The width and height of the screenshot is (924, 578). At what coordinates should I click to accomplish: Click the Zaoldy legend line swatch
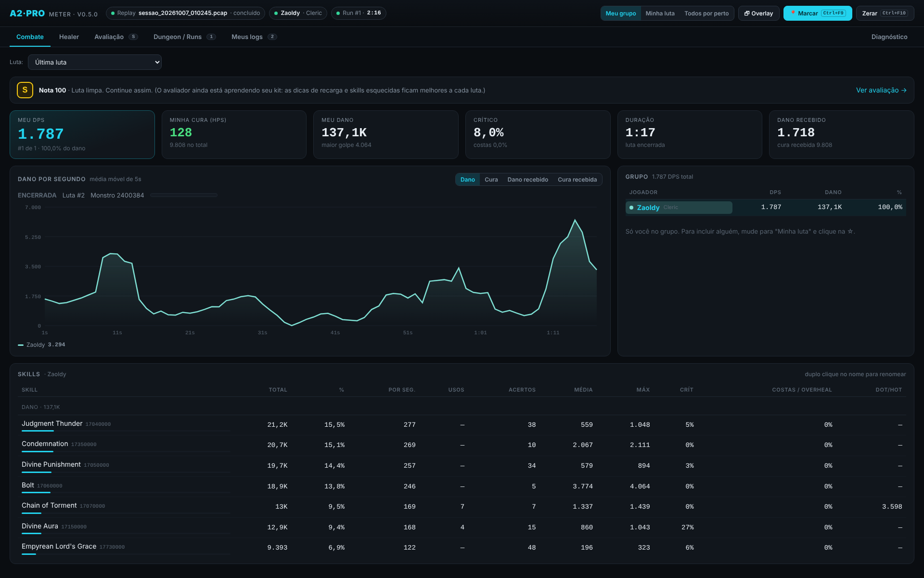pos(21,345)
